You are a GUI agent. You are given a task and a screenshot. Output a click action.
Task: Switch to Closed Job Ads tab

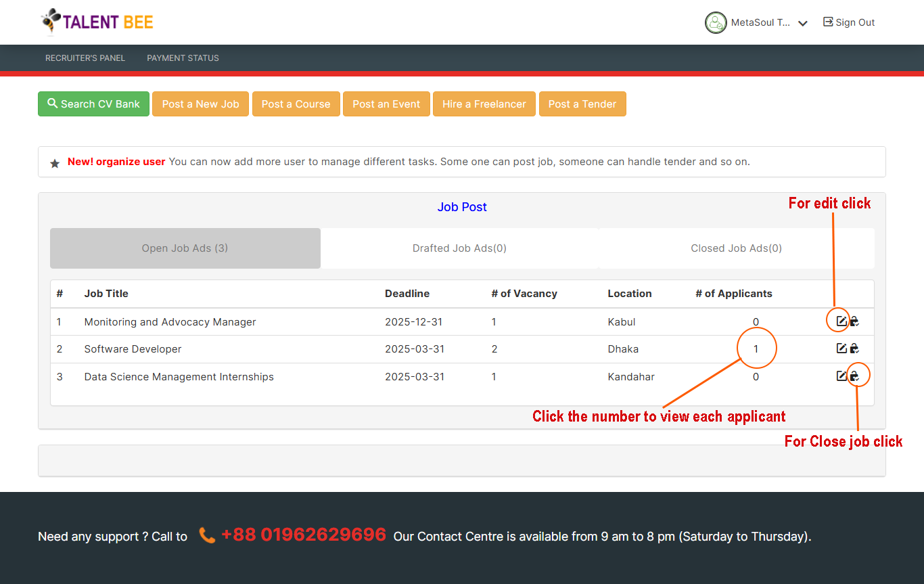[x=736, y=248]
